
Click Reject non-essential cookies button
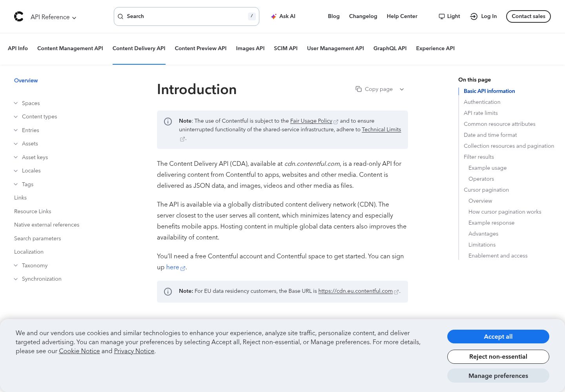pos(498,357)
